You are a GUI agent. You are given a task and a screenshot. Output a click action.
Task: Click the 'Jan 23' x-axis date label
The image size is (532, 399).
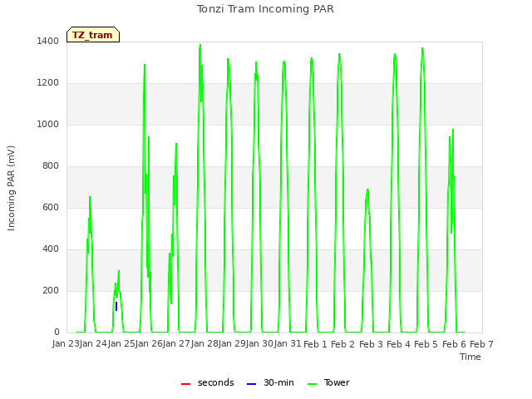66,343
